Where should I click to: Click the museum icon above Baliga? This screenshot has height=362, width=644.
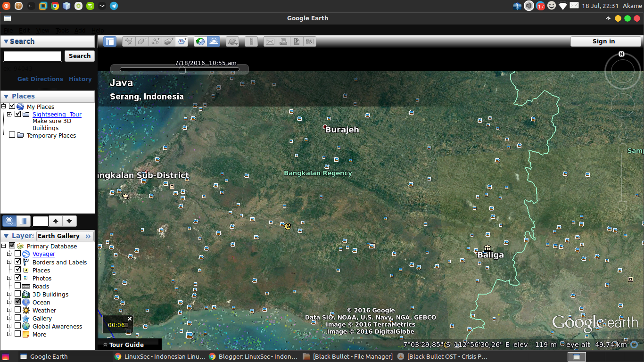[487, 248]
